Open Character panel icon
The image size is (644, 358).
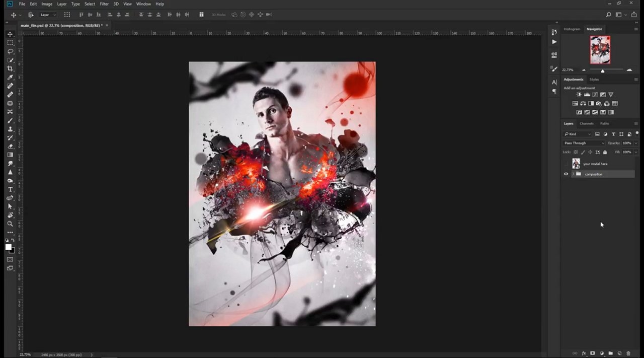tap(554, 82)
